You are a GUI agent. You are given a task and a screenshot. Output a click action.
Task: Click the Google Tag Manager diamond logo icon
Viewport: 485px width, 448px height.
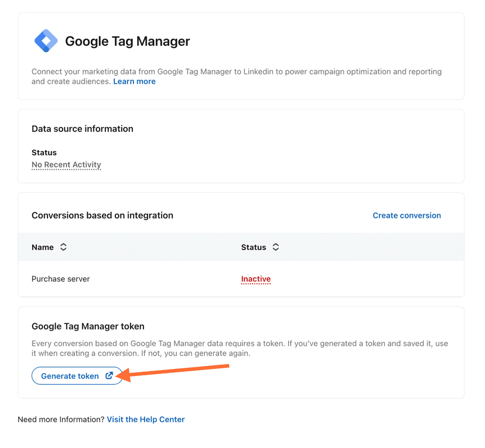point(46,40)
